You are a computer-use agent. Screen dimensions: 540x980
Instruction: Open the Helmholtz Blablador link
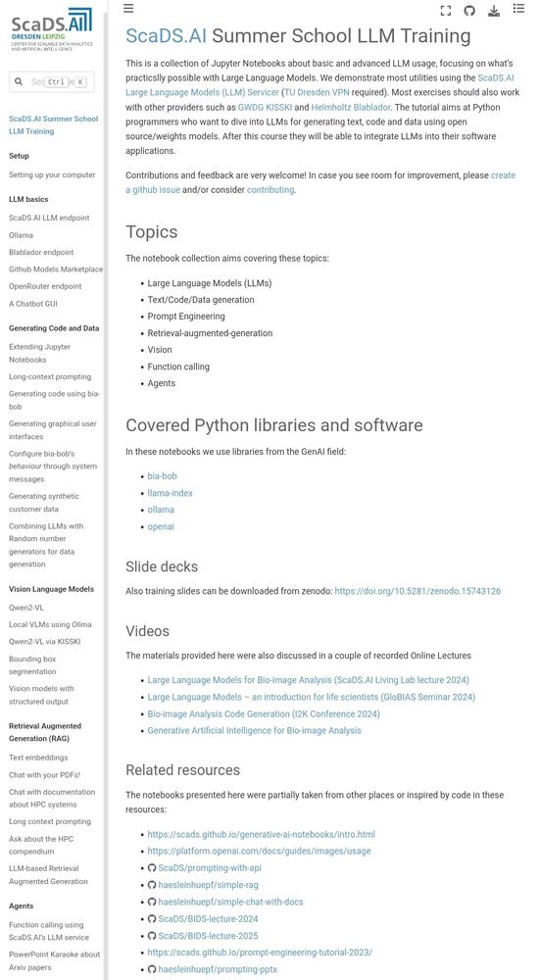point(351,108)
